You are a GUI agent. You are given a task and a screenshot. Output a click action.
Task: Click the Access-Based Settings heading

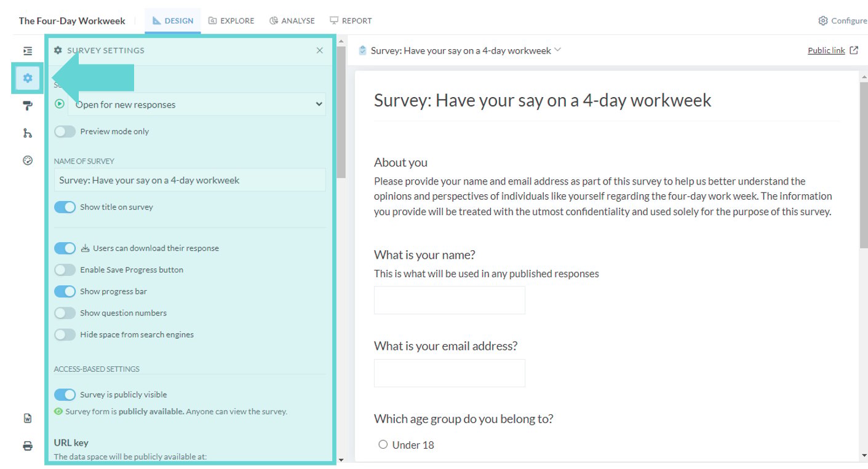(x=97, y=369)
